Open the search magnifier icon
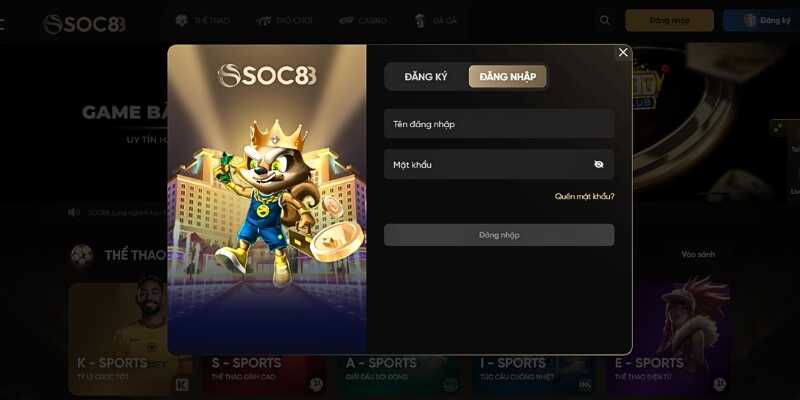 [605, 20]
